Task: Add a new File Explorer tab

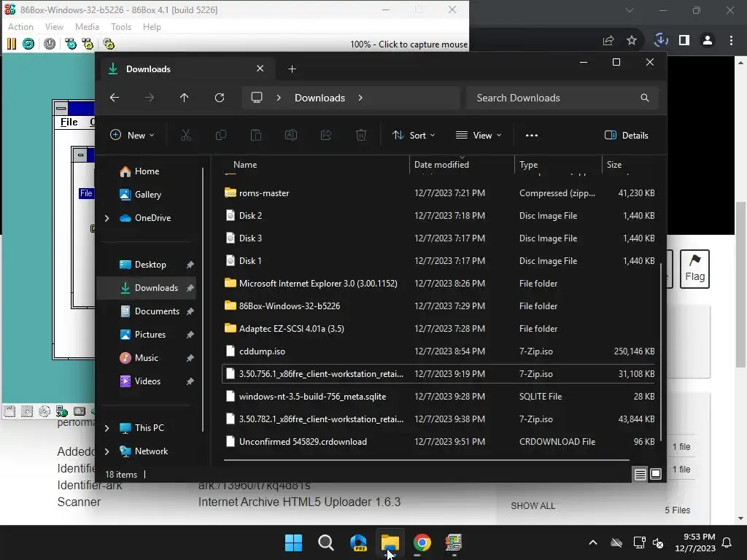Action: [292, 69]
